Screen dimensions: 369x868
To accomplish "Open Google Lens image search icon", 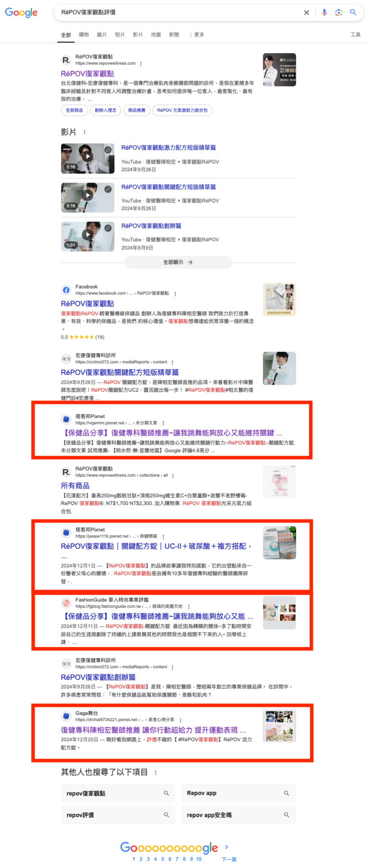I will coord(339,12).
